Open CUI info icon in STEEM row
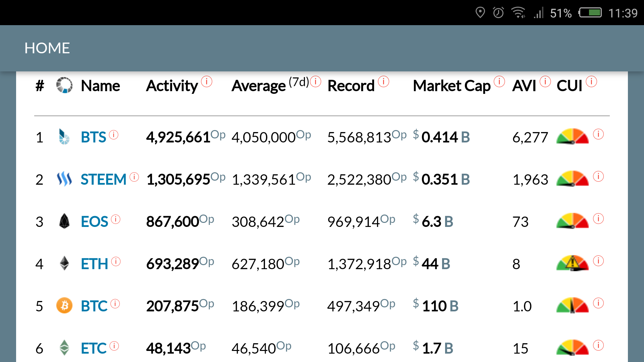 click(x=598, y=176)
